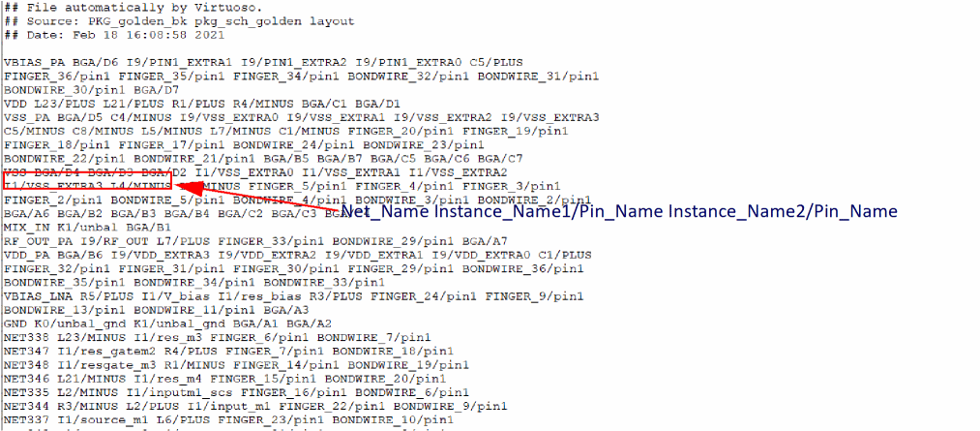Select the K0/unbal_gnd entry

click(x=80, y=324)
